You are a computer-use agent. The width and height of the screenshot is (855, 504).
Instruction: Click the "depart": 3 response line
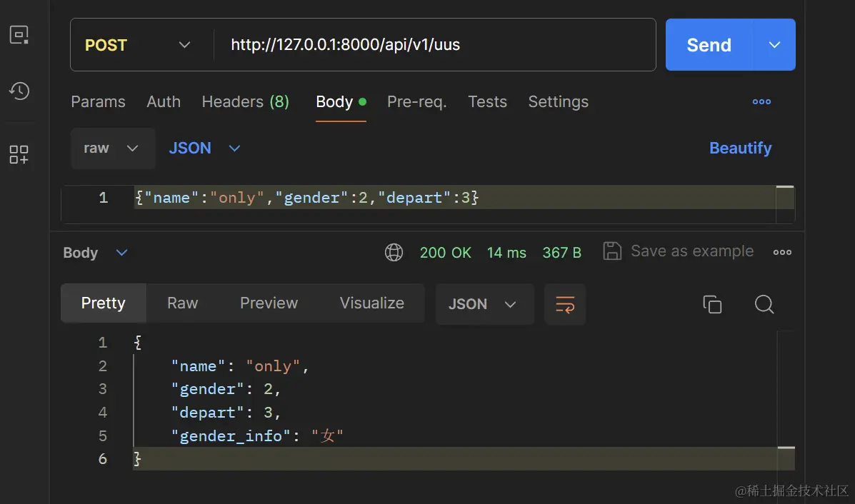tap(226, 413)
